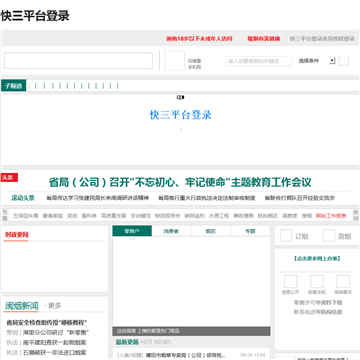Open 更多 next to 闽烟新闻

coord(53,305)
